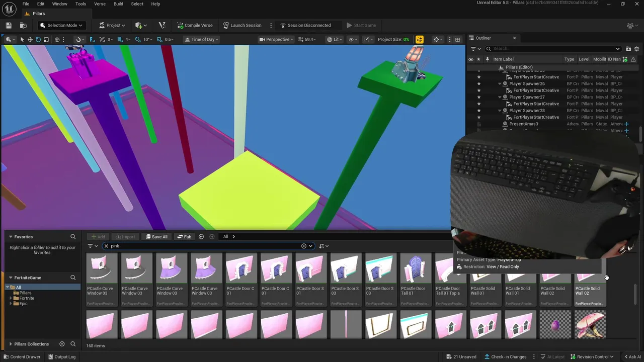The width and height of the screenshot is (644, 362).
Task: Open the Outliner settings gear icon
Action: point(636,49)
